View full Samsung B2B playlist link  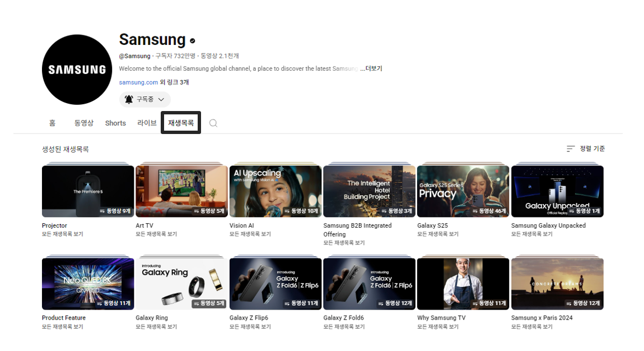344,243
